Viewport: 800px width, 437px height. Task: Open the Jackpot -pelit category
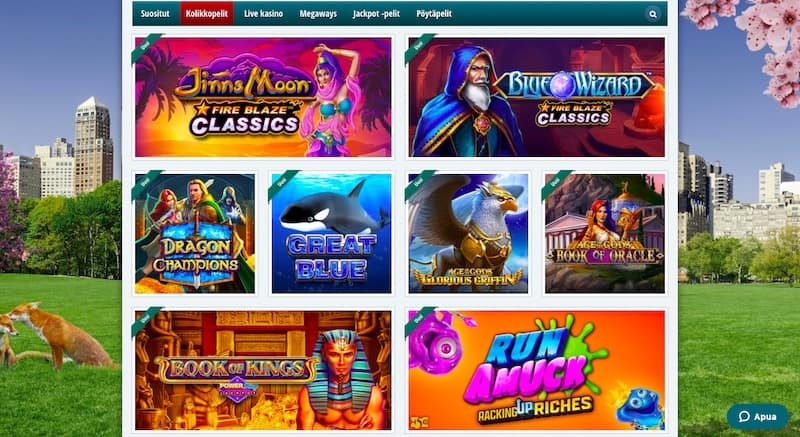click(x=376, y=14)
